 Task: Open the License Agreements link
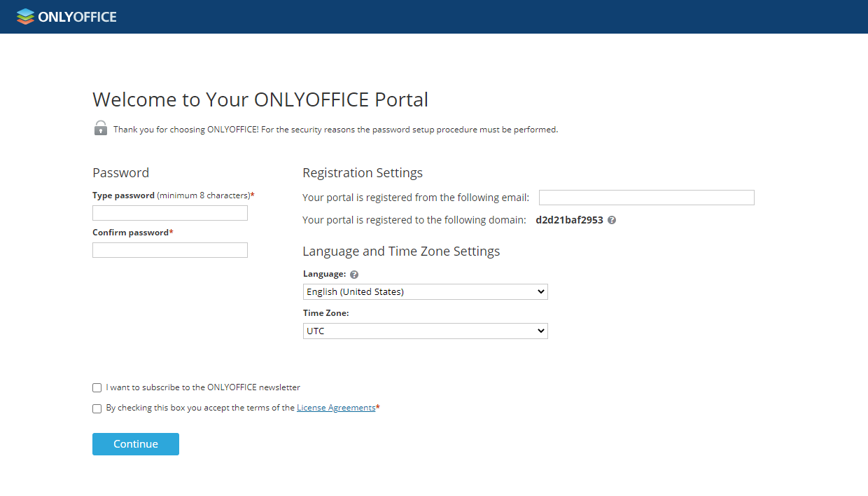[x=336, y=407]
